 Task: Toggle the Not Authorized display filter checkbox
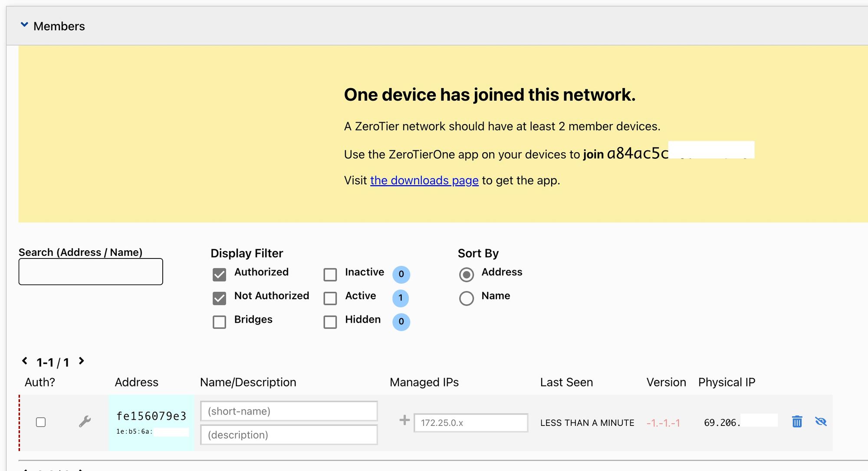(219, 296)
